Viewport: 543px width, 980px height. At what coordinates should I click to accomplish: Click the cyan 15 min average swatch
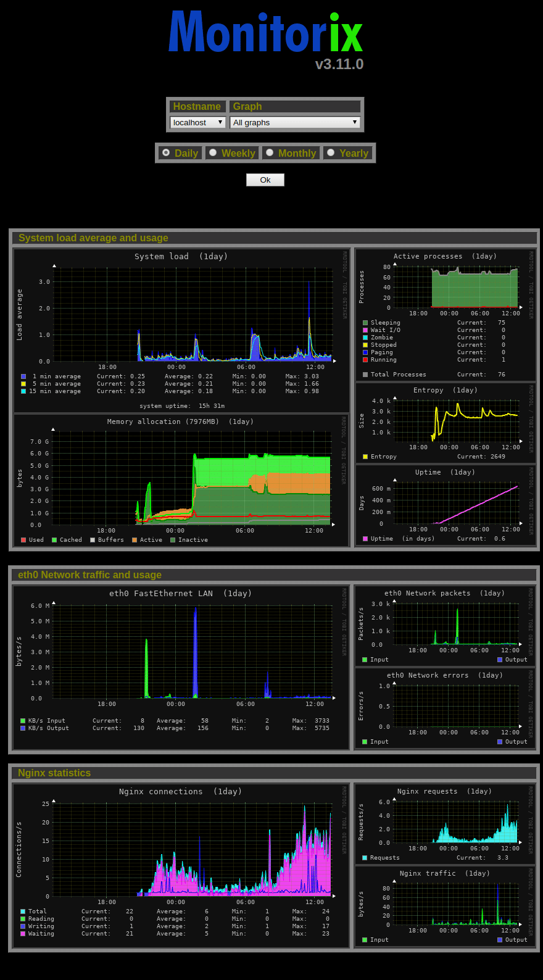click(23, 391)
